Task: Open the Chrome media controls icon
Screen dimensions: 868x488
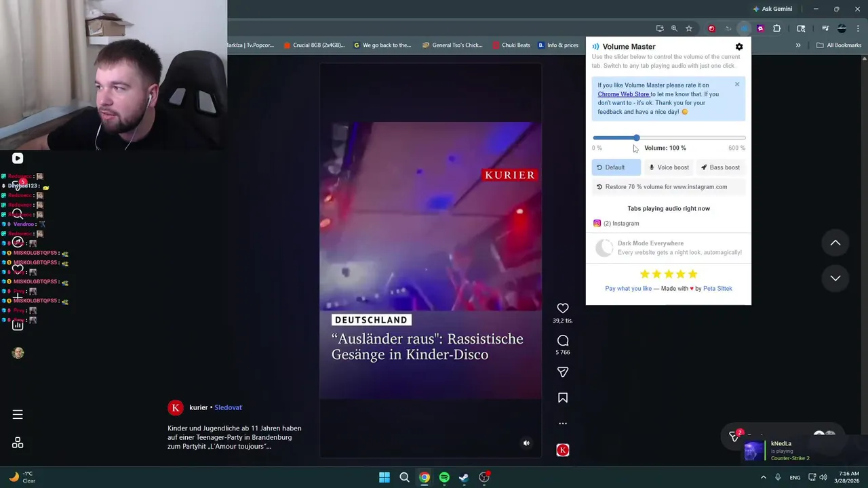Action: [x=825, y=28]
